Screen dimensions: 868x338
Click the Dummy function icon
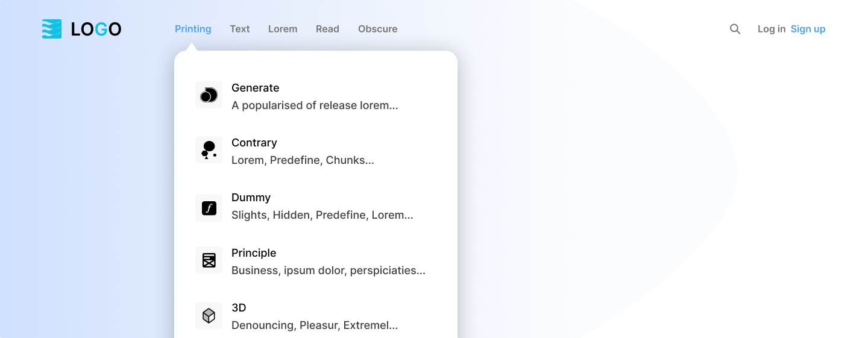209,208
